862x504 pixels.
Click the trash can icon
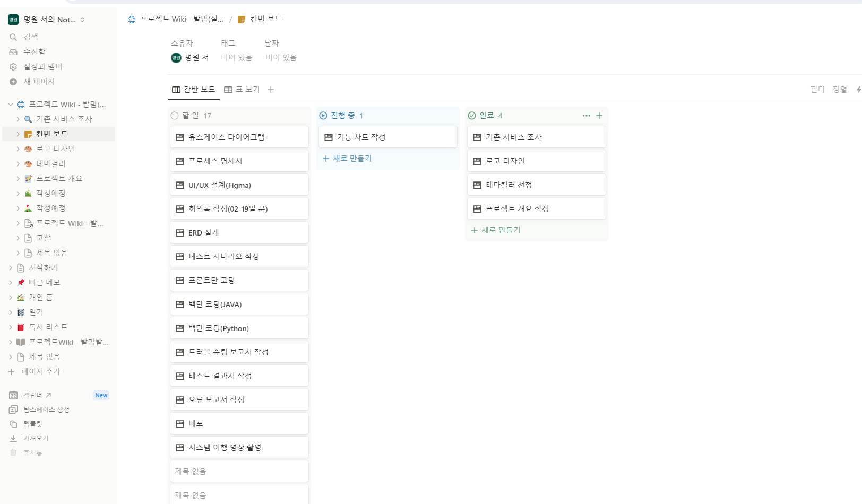[x=13, y=453]
